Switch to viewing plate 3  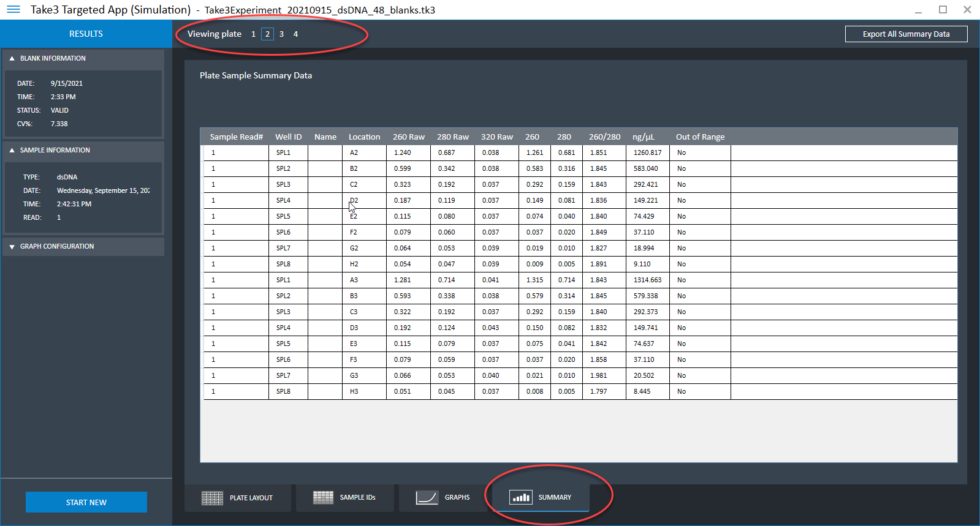pos(281,34)
